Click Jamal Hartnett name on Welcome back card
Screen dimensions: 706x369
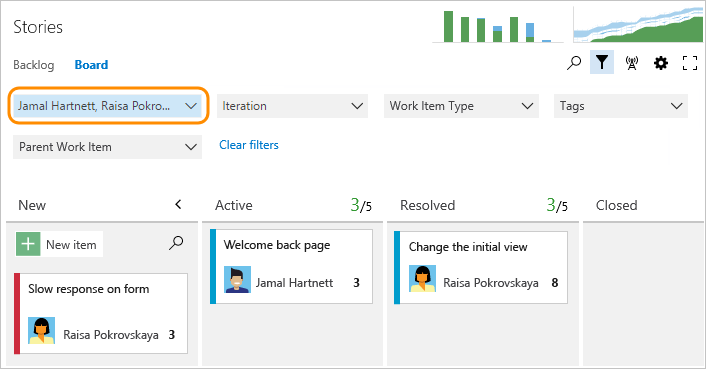click(294, 283)
